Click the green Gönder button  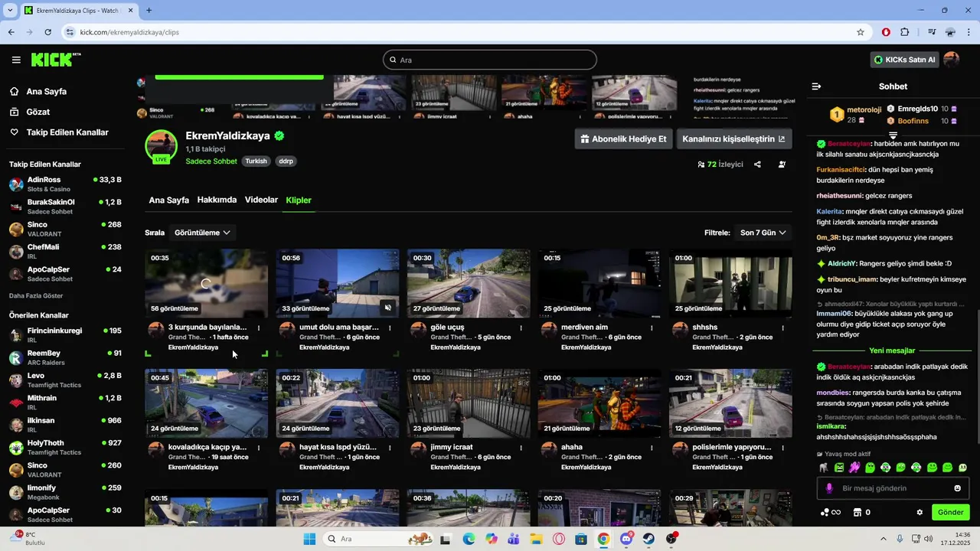(x=950, y=512)
